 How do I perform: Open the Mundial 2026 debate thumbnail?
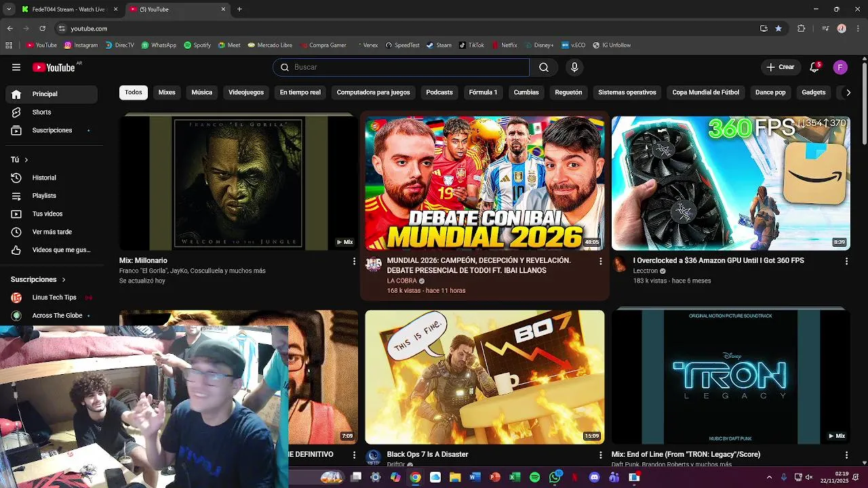click(484, 183)
